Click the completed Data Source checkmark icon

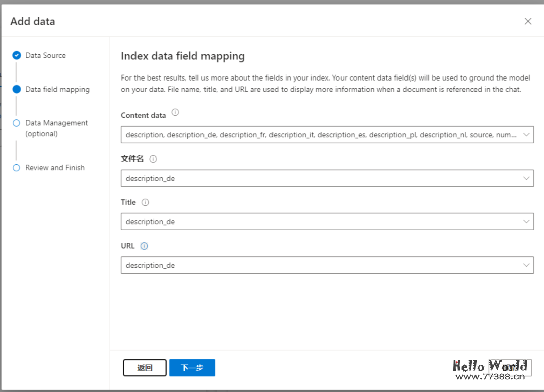click(17, 55)
